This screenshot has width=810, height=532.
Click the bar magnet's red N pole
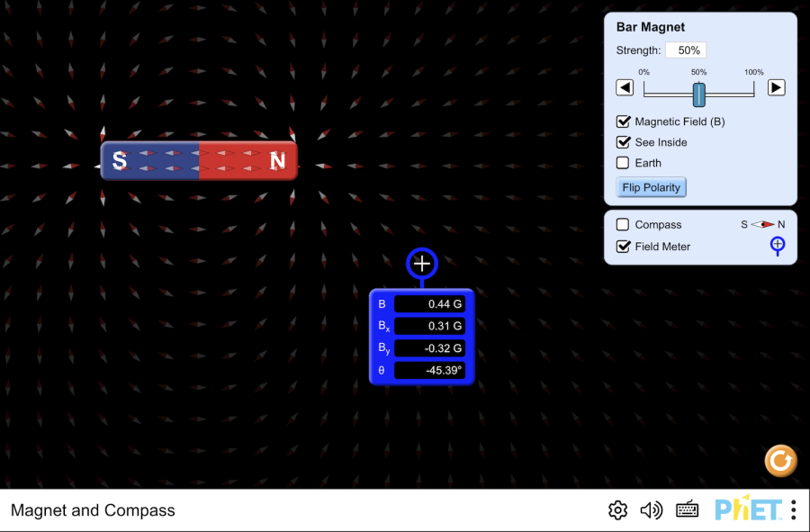click(248, 161)
